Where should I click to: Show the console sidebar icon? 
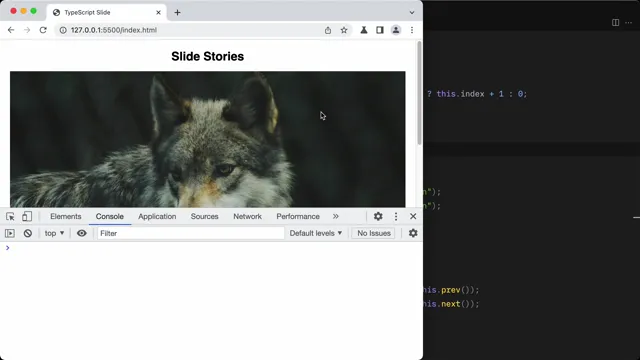click(10, 233)
